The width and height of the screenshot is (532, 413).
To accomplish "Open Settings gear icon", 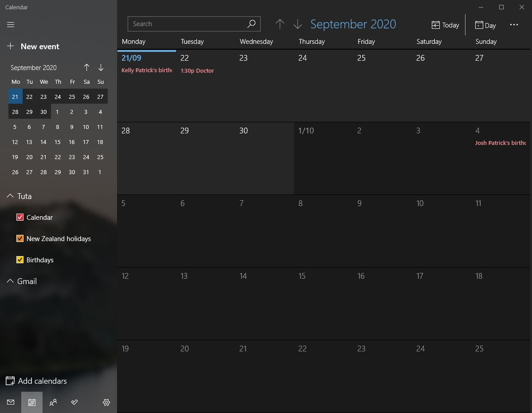I will click(x=106, y=402).
